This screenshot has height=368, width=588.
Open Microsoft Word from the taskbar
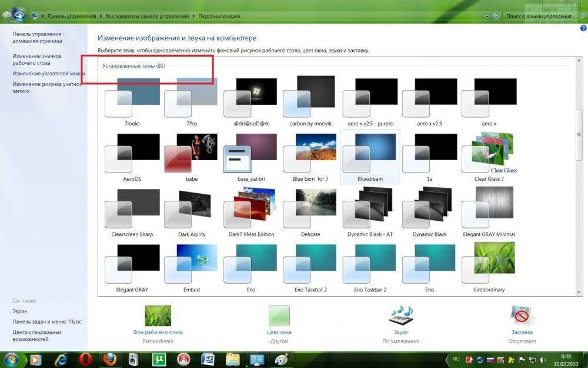point(208,359)
